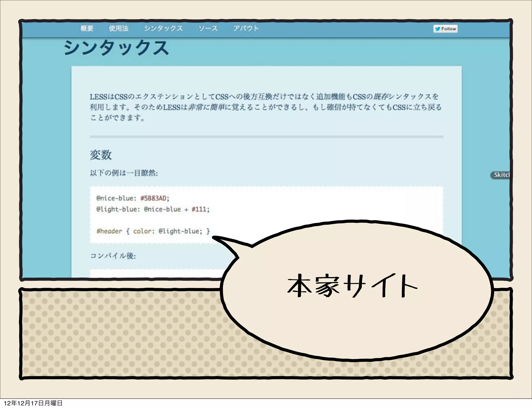Click the シンタックス page heading
Viewport: 532px width, 409px height.
(x=116, y=48)
